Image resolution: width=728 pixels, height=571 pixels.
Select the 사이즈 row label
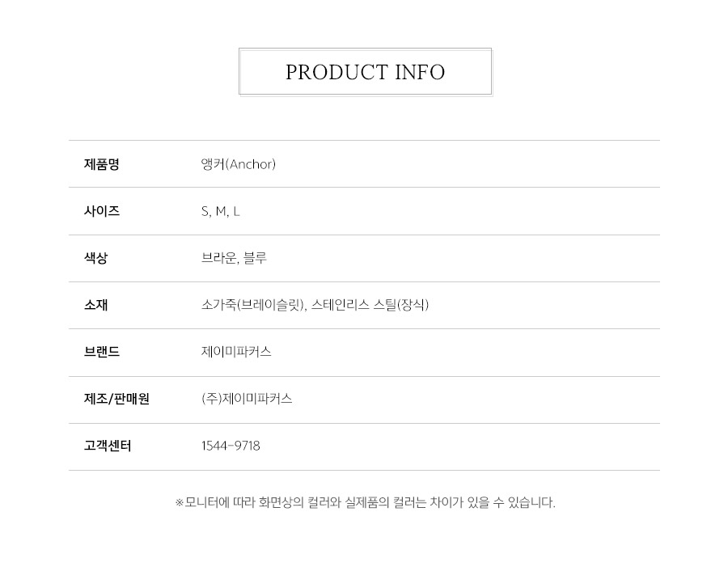pyautogui.click(x=102, y=211)
